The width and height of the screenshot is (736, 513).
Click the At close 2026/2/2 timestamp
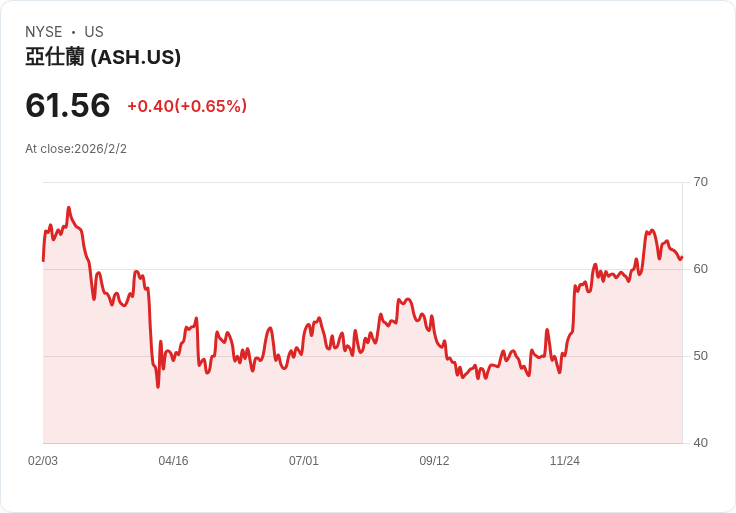pos(76,149)
